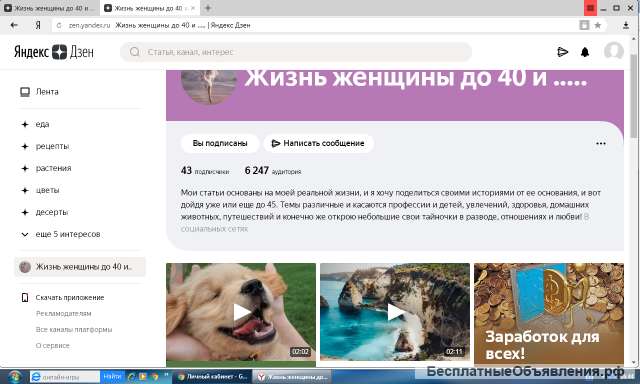This screenshot has height=384, width=640.
Task: Click the channel avatar image
Action: point(209,87)
